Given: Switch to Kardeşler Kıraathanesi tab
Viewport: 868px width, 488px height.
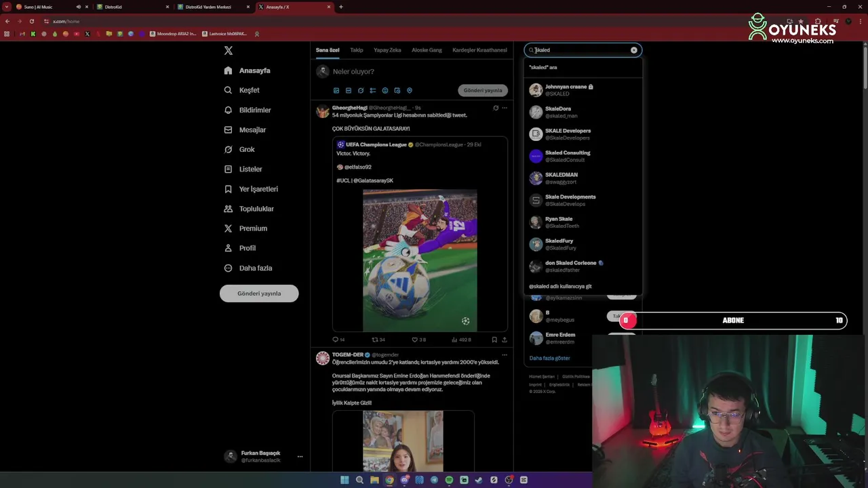Looking at the screenshot, I should (x=479, y=50).
